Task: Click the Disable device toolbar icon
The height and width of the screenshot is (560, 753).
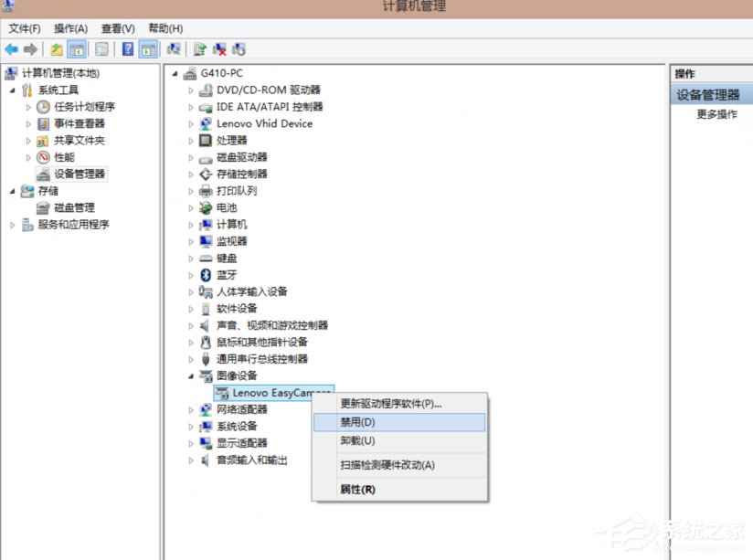Action: pos(239,48)
